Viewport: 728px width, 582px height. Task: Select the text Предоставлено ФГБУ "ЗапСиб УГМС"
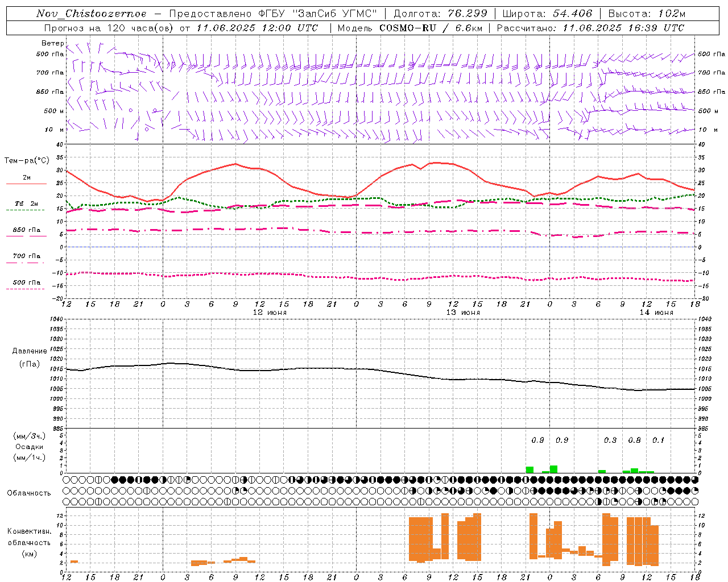click(x=273, y=14)
